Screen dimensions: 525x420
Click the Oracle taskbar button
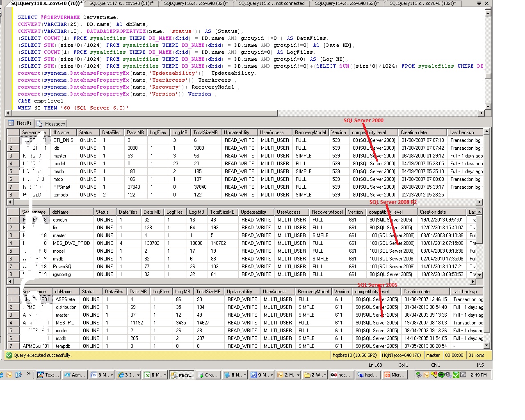tap(207, 375)
